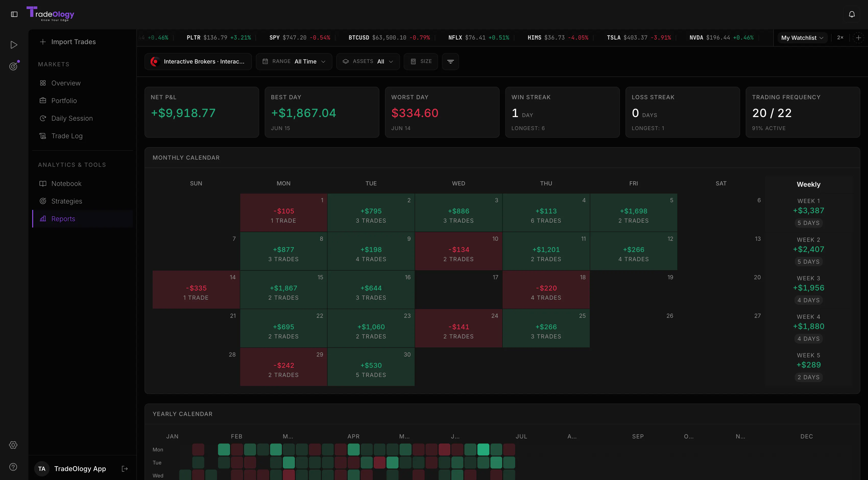Image resolution: width=868 pixels, height=480 pixels.
Task: Click the SIZE filter button
Action: tap(421, 61)
